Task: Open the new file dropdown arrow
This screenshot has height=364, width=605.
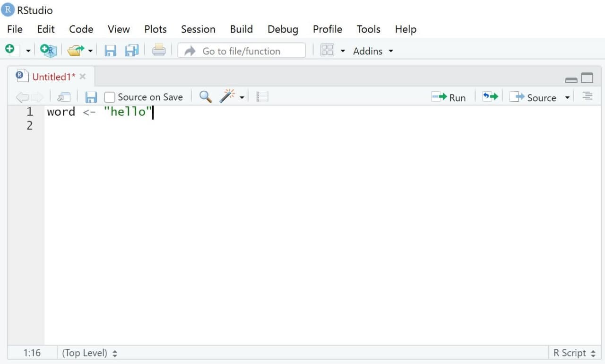Action: (27, 51)
